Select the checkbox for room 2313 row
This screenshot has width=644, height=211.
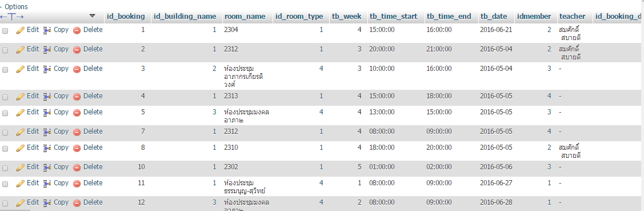5,97
